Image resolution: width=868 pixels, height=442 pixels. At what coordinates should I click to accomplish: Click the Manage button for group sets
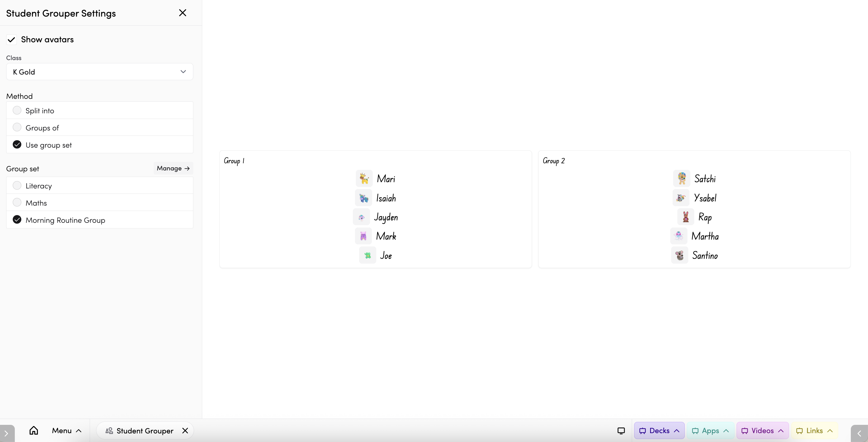pos(173,168)
